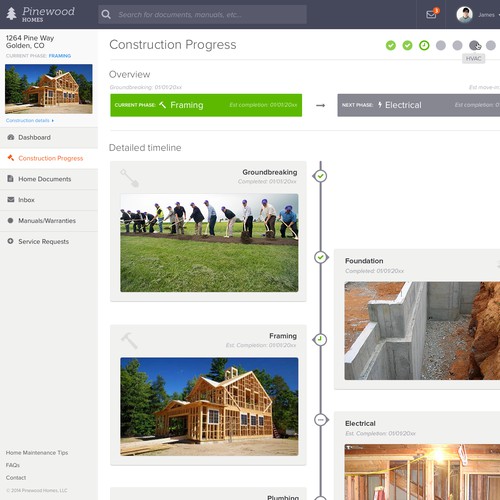Click the first gray upcoming phase dot
The width and height of the screenshot is (500, 500).
(x=441, y=45)
